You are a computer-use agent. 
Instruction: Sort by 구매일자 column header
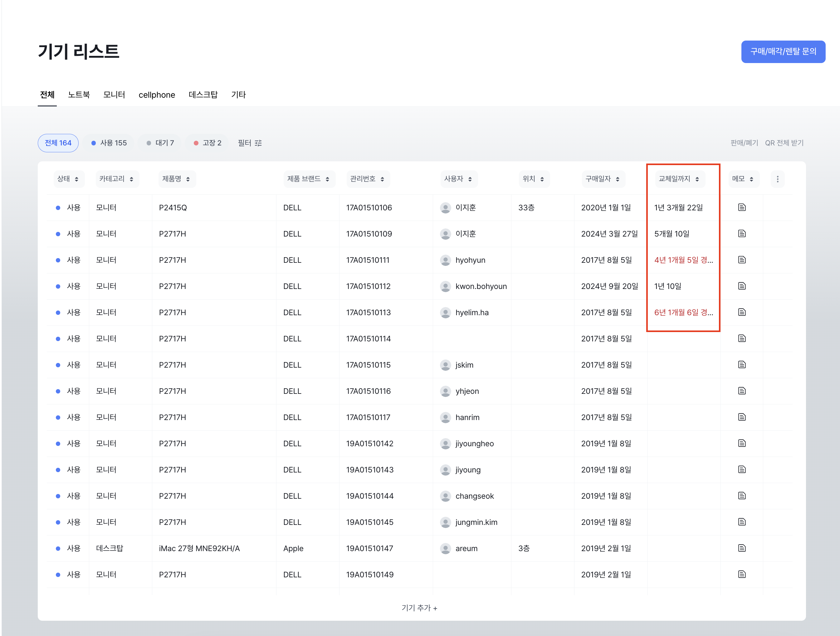point(603,179)
